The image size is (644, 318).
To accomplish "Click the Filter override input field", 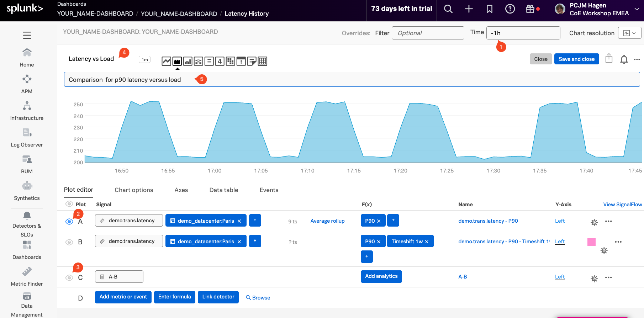I will [x=428, y=33].
